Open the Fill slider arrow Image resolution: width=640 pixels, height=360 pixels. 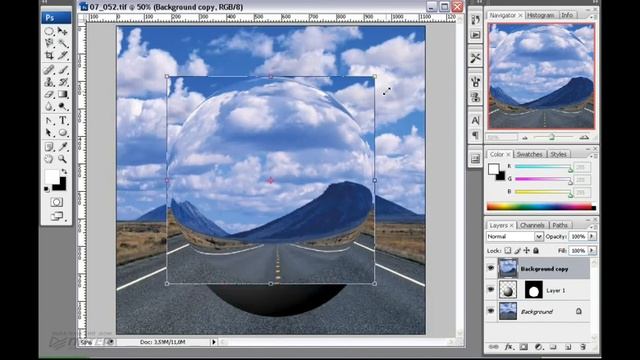591,250
